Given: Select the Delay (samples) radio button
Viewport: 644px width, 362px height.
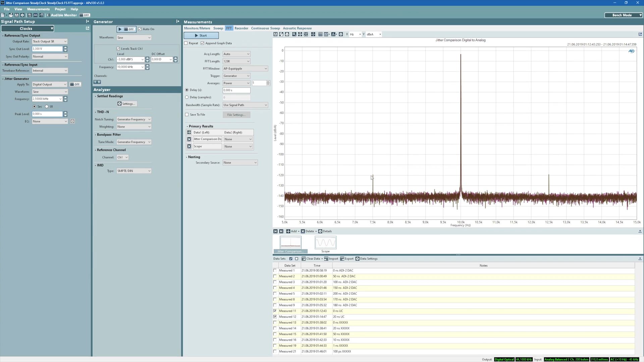Looking at the screenshot, I should [187, 97].
